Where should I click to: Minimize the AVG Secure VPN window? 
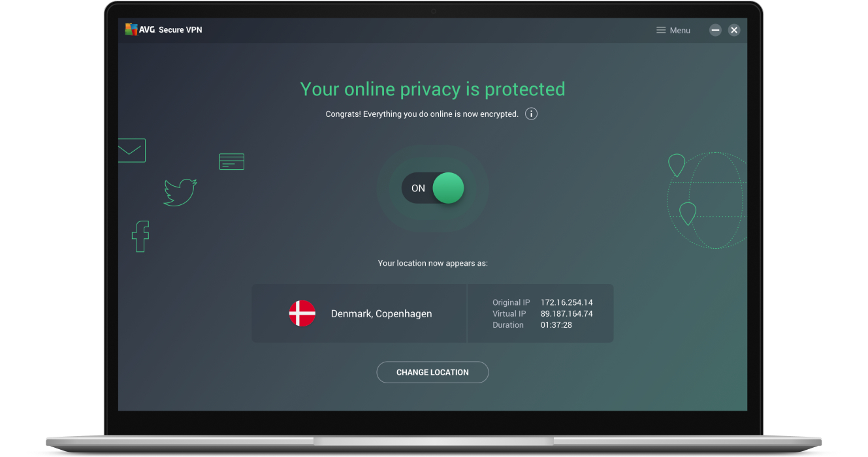[716, 30]
